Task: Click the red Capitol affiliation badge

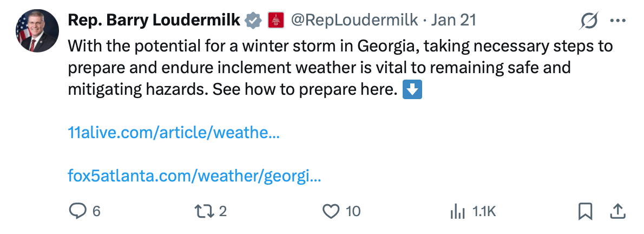Action: tap(276, 21)
